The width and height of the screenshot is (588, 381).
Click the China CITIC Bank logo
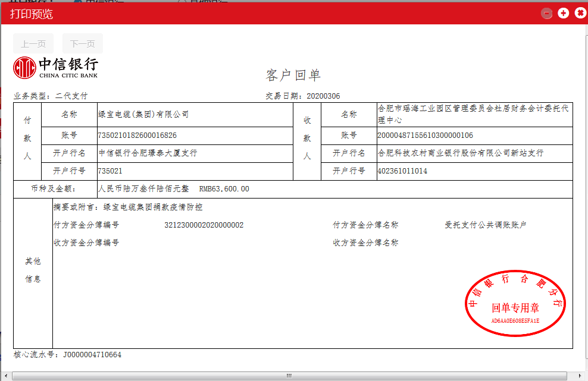[55, 68]
